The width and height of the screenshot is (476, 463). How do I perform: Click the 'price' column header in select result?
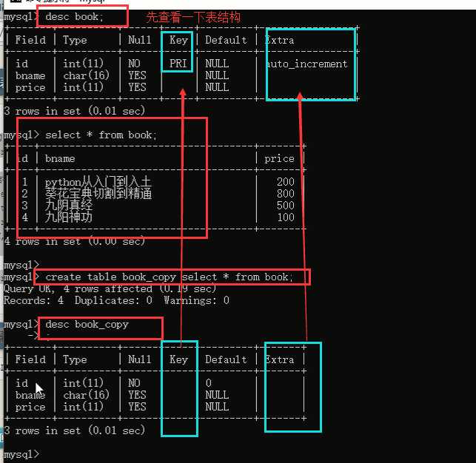[279, 158]
